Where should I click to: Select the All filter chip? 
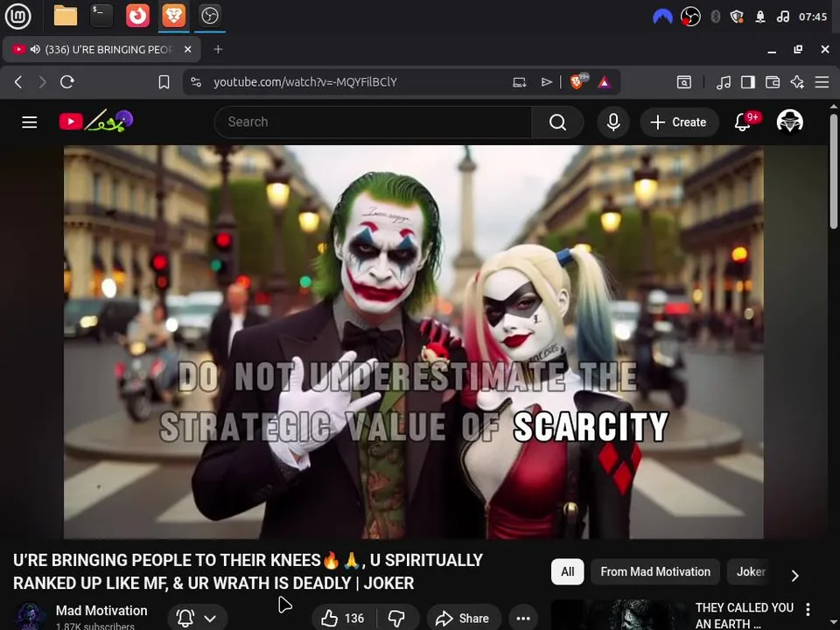click(567, 571)
